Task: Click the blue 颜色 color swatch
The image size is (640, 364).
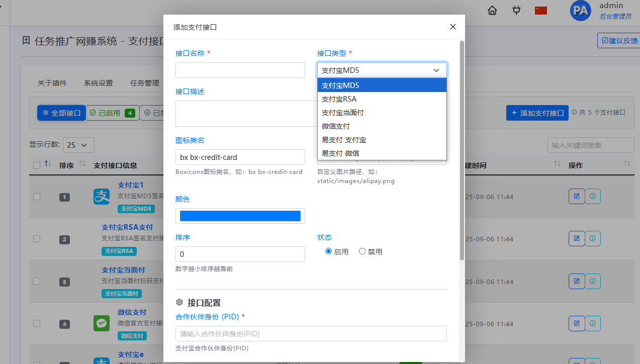Action: click(x=240, y=216)
